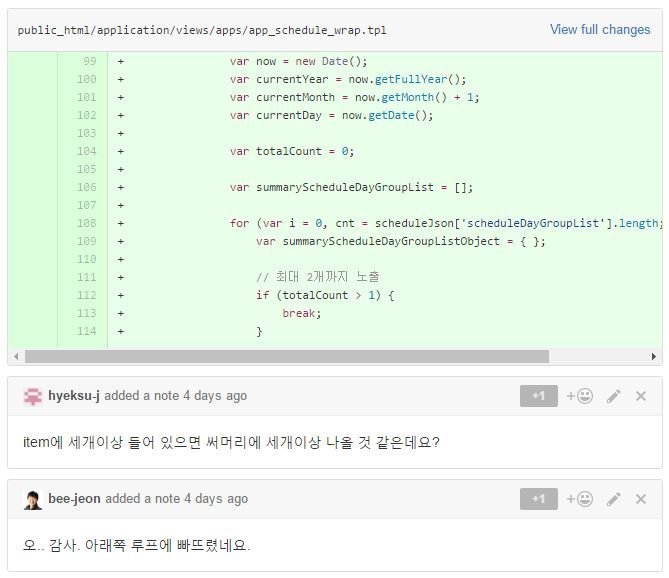
Task: Click line number 112
Action: click(x=87, y=295)
